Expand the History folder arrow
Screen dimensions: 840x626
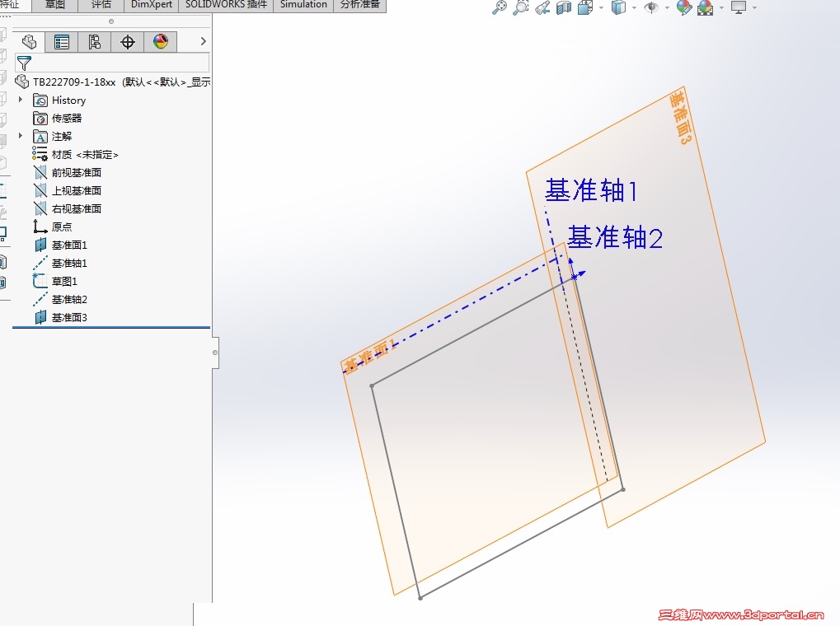coord(21,100)
